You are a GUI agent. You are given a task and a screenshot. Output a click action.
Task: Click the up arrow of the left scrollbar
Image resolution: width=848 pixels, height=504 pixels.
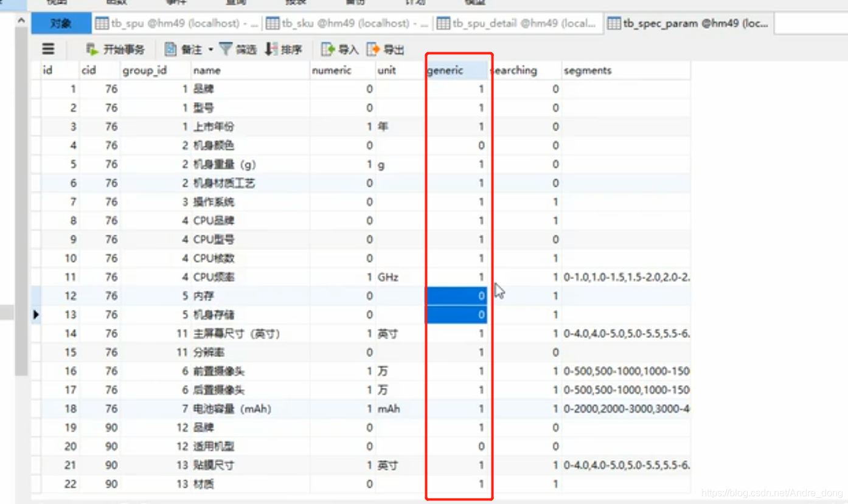point(21,21)
